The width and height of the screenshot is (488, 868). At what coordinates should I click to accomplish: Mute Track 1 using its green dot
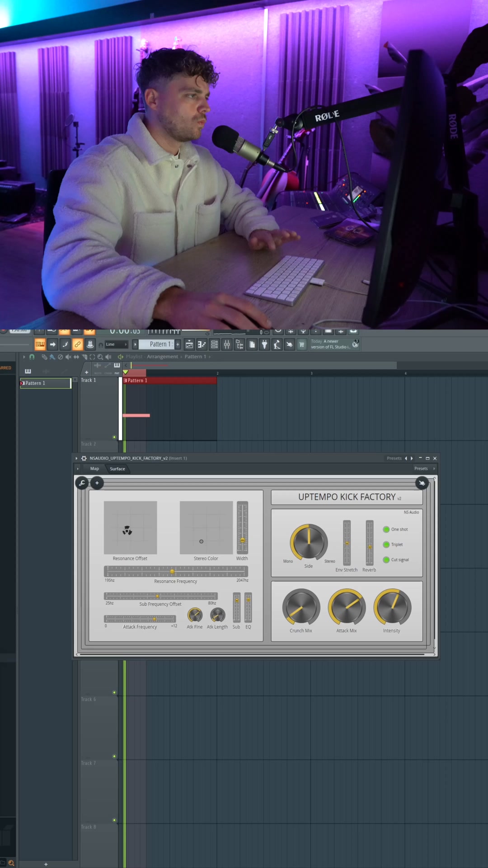click(x=114, y=437)
